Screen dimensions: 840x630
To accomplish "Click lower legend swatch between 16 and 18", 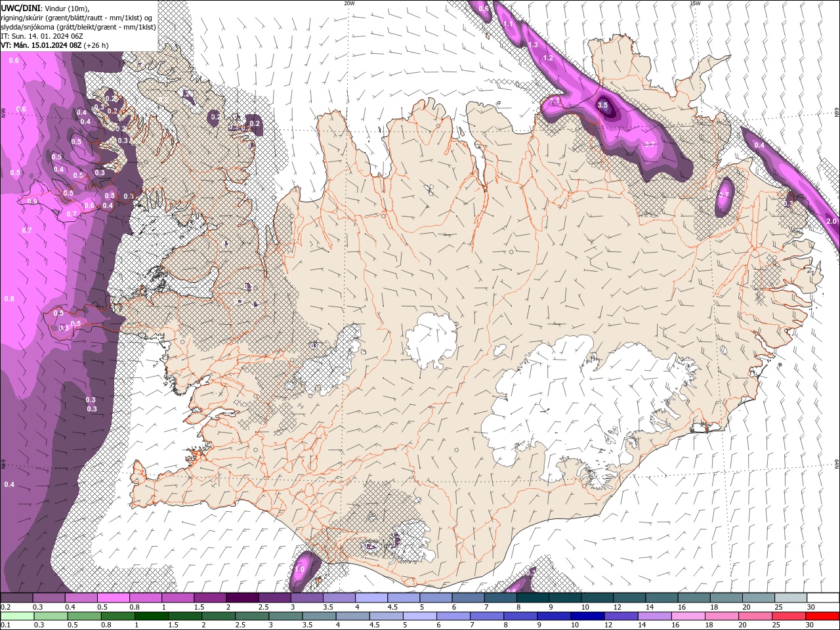I will (x=688, y=616).
